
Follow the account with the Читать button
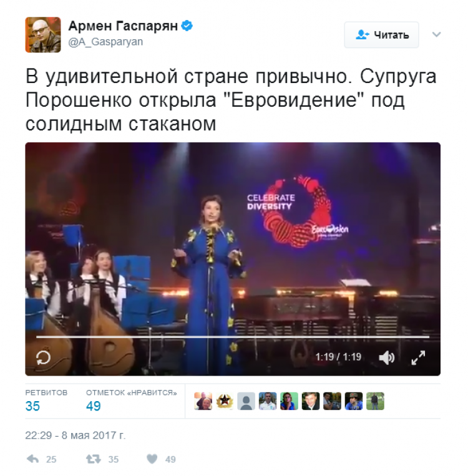pyautogui.click(x=381, y=35)
